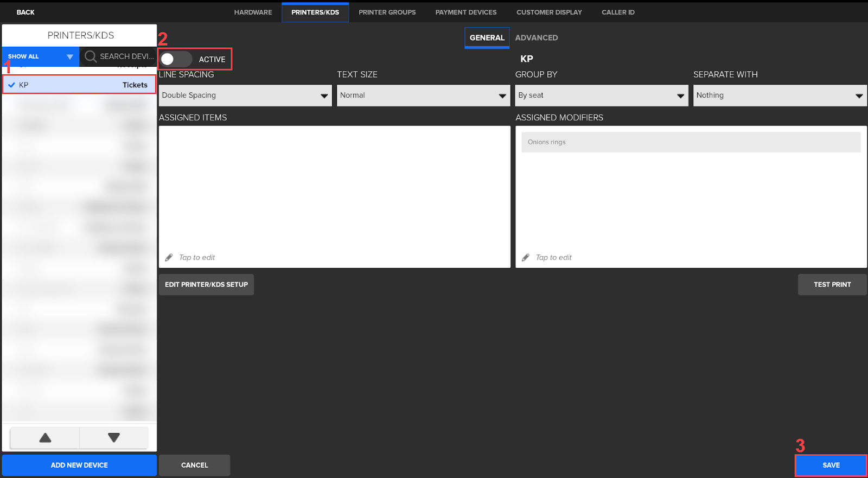The width and height of the screenshot is (868, 478).
Task: Click Edit Printer/KDS Setup button
Action: coord(206,284)
